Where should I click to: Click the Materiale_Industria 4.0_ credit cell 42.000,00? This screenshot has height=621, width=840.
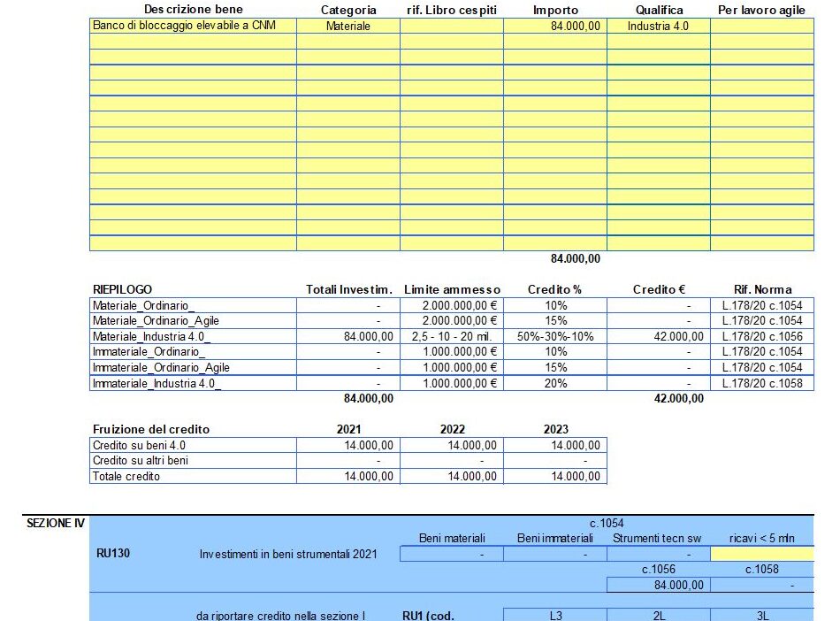pyautogui.click(x=659, y=336)
